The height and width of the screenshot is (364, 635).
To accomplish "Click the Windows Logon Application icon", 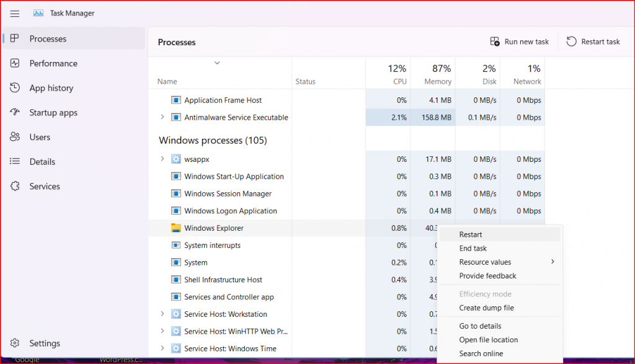I will click(175, 211).
